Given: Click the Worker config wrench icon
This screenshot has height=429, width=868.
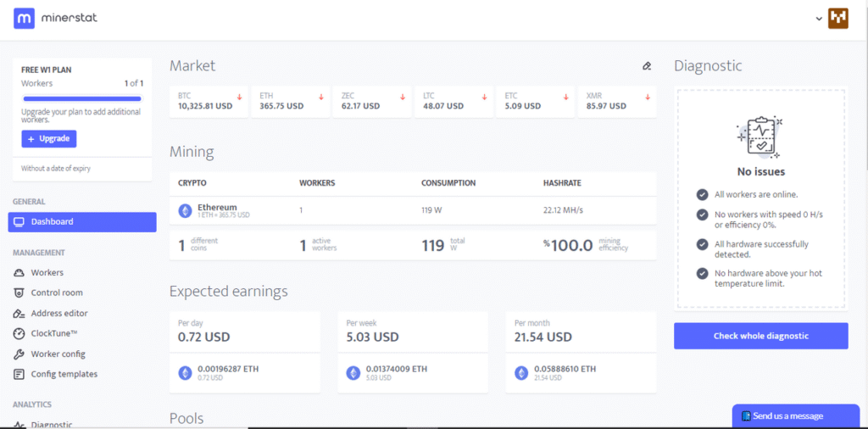Looking at the screenshot, I should [x=19, y=354].
